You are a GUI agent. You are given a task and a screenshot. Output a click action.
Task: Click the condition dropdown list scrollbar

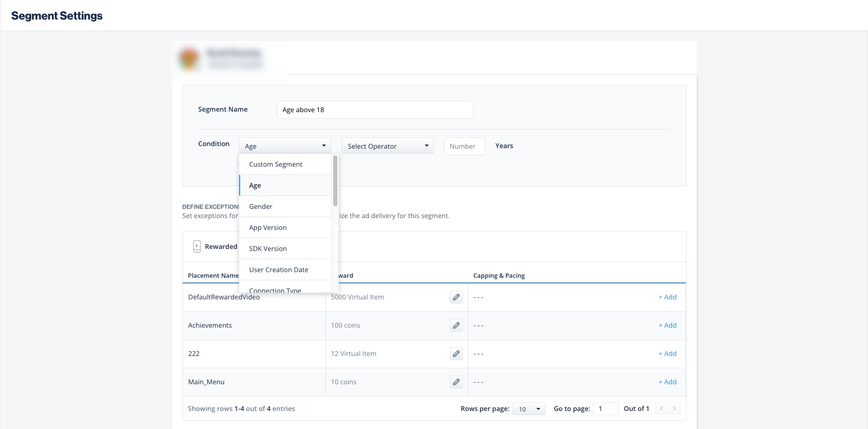point(335,181)
